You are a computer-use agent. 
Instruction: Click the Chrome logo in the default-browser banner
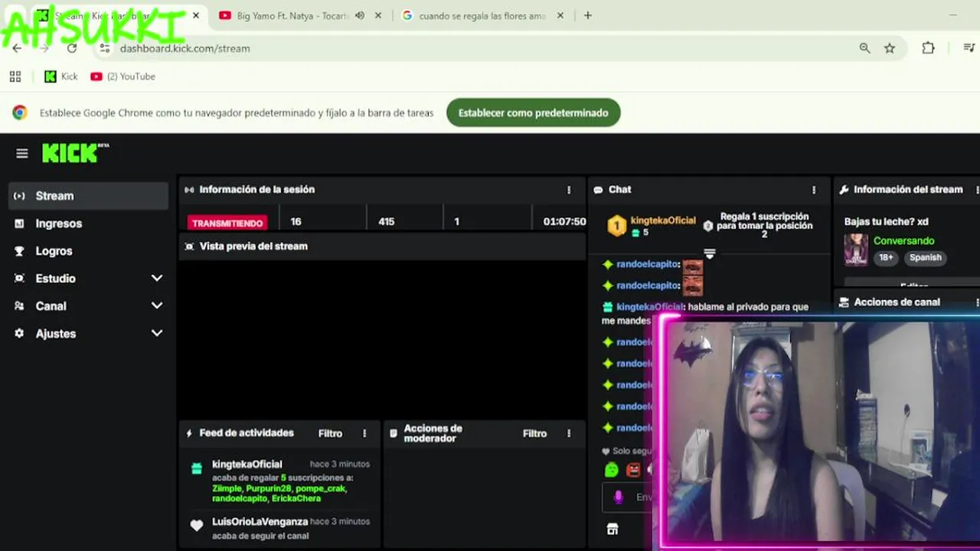(x=20, y=112)
